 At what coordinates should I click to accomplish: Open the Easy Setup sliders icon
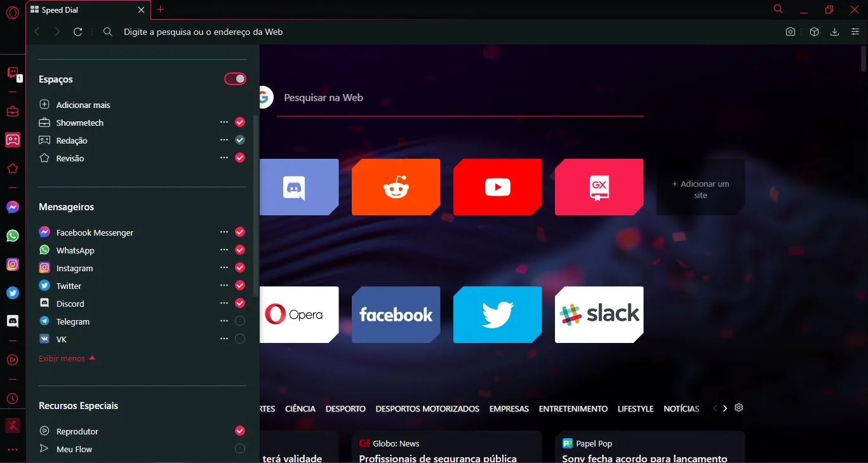pos(855,32)
